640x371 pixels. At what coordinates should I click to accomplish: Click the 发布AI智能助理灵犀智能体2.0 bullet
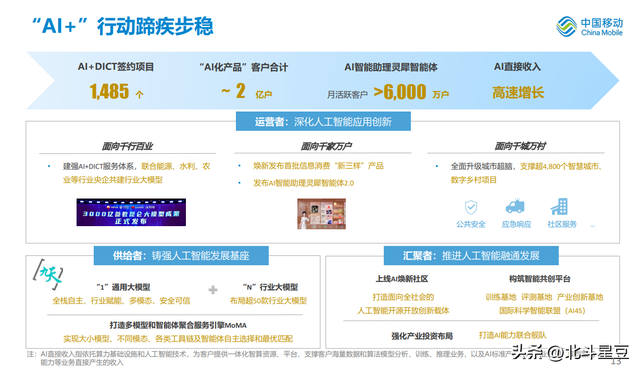[304, 183]
